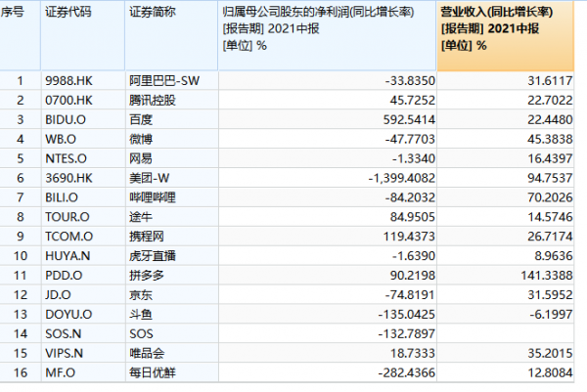The width and height of the screenshot is (587, 392).
Task: Click the 哔哩哔哩 name cell
Action: 172,197
